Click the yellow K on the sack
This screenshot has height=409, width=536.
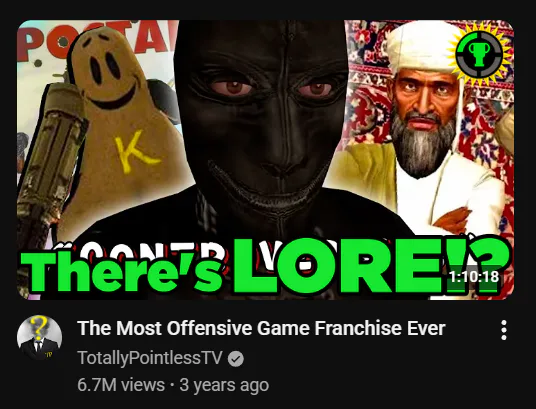[x=136, y=151]
